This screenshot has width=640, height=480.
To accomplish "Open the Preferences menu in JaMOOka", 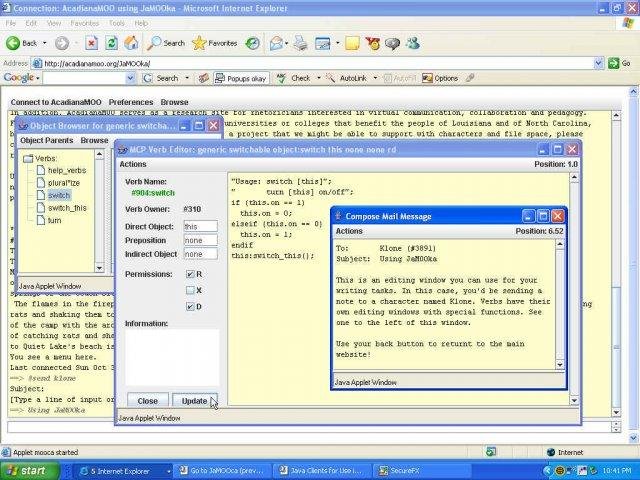I will pyautogui.click(x=131, y=102).
